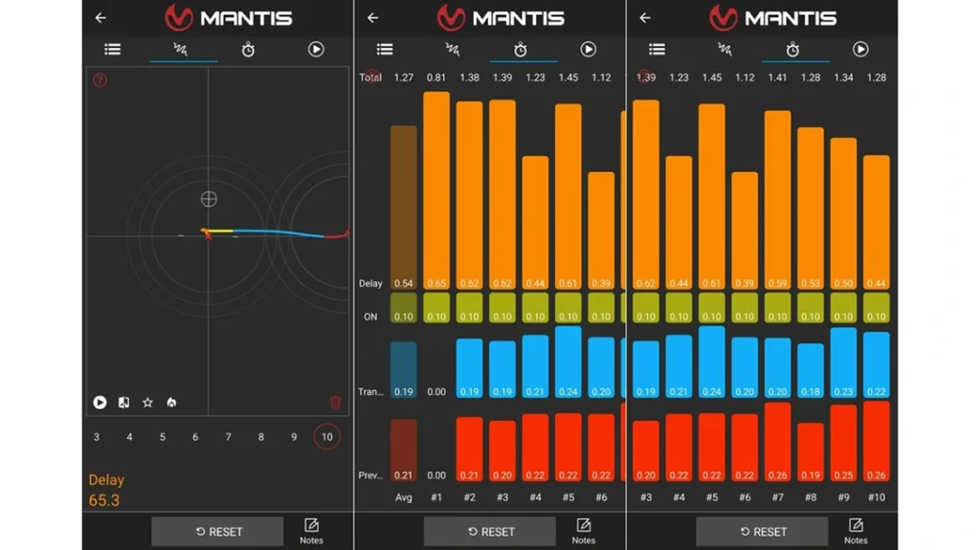Select the stopwatch tab in right panel
Image resolution: width=980 pixels, height=550 pixels.
pos(792,50)
